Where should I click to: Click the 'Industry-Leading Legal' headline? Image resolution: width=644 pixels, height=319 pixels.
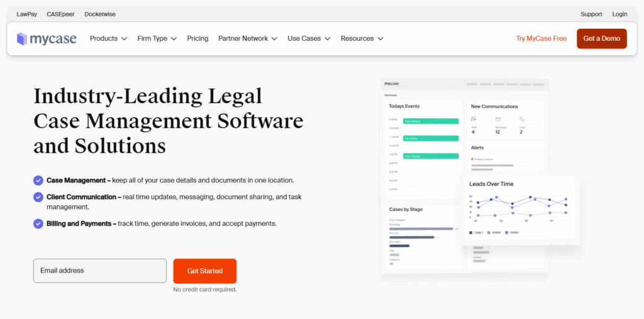pyautogui.click(x=147, y=97)
